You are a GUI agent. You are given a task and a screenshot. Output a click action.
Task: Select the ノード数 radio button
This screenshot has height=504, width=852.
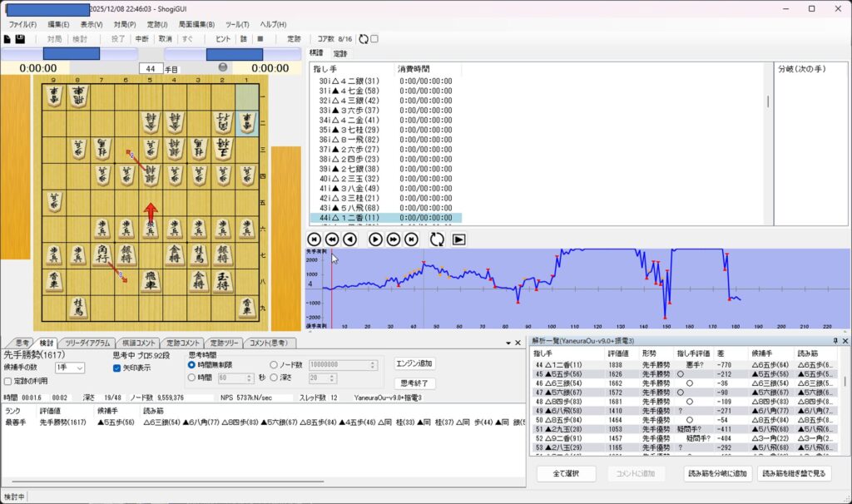click(275, 364)
